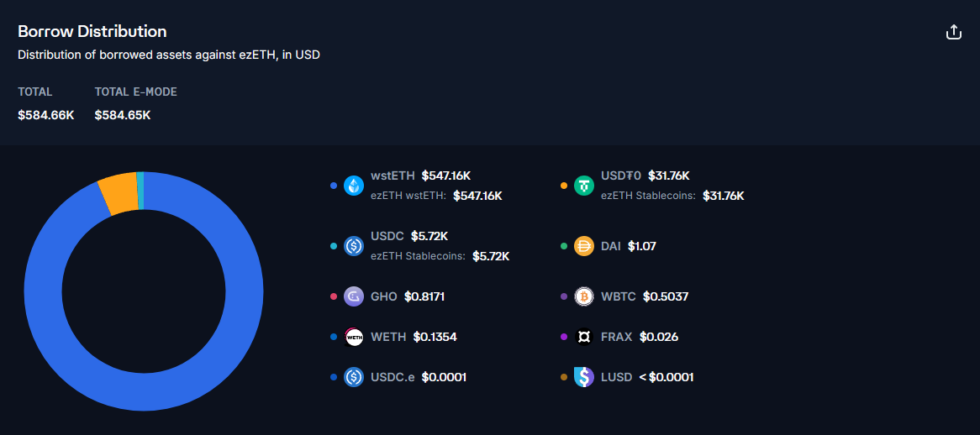Click the FRAX token icon
Viewport: 980px width, 435px height.
tap(584, 337)
